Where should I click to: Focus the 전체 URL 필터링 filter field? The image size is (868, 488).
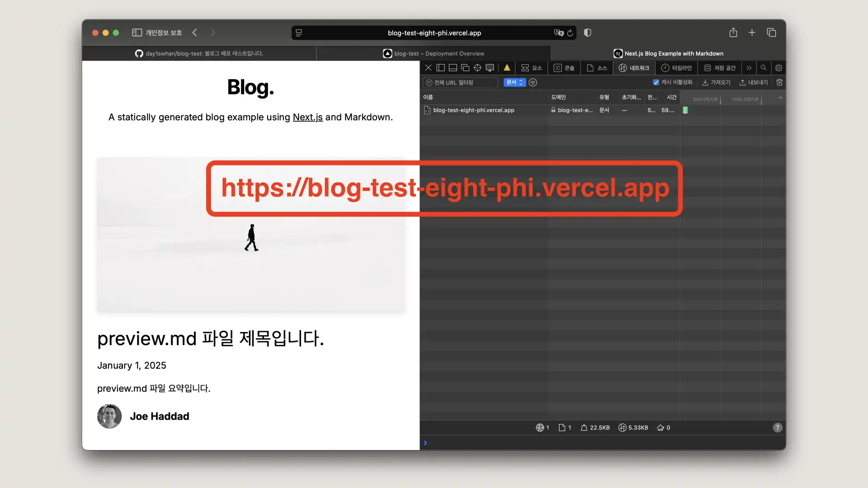coord(461,82)
